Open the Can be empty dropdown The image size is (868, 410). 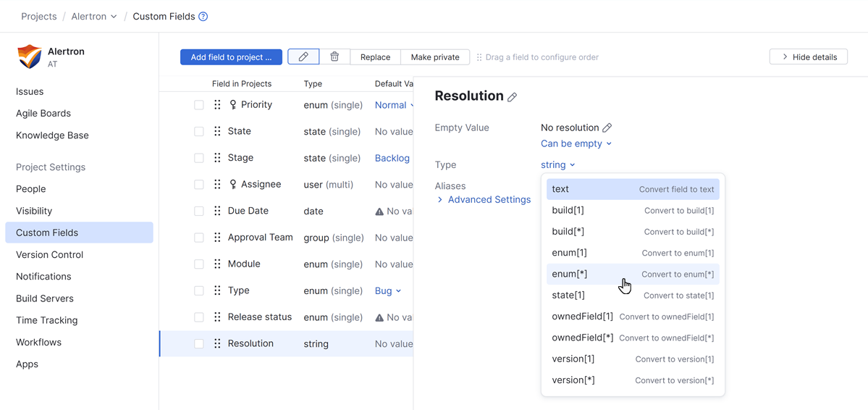576,143
